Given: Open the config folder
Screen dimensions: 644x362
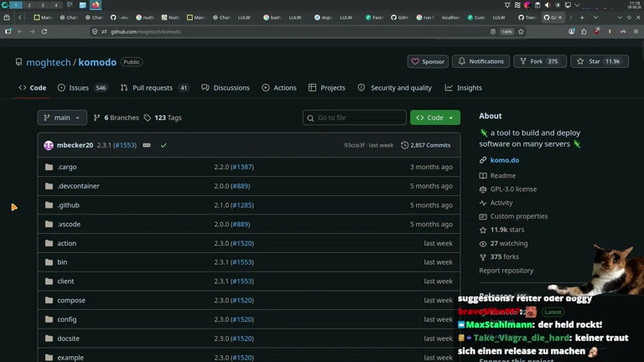Looking at the screenshot, I should click(x=67, y=319).
